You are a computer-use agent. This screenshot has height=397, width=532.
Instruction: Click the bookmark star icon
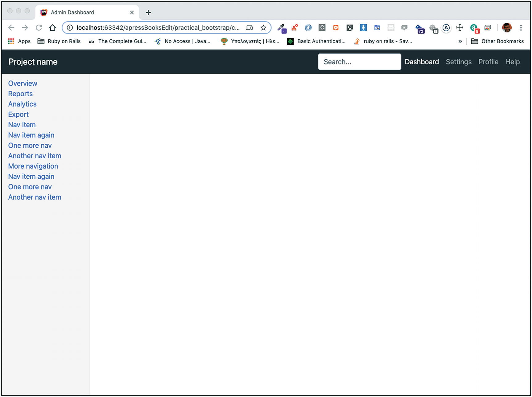coord(263,28)
